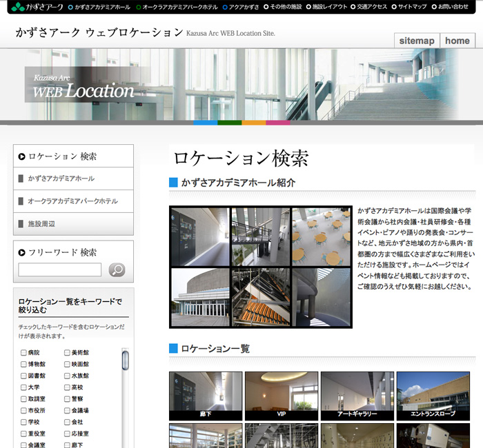Open サイトマップ in top navigation
Viewport: 483px width, 448px height.
(x=409, y=6)
